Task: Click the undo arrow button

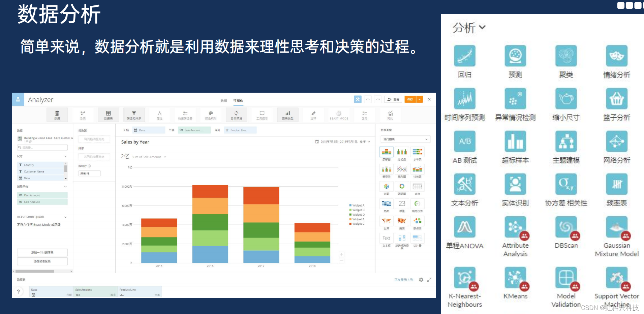Action: pos(368,99)
